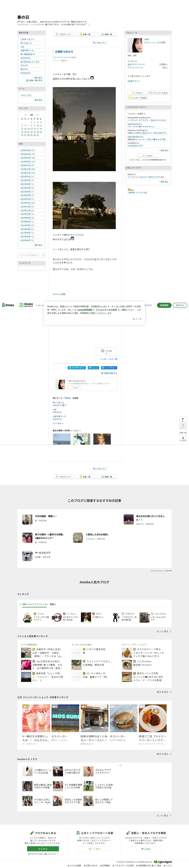
Task: Click もっと見る under blog ranking
Action: (x=164, y=631)
